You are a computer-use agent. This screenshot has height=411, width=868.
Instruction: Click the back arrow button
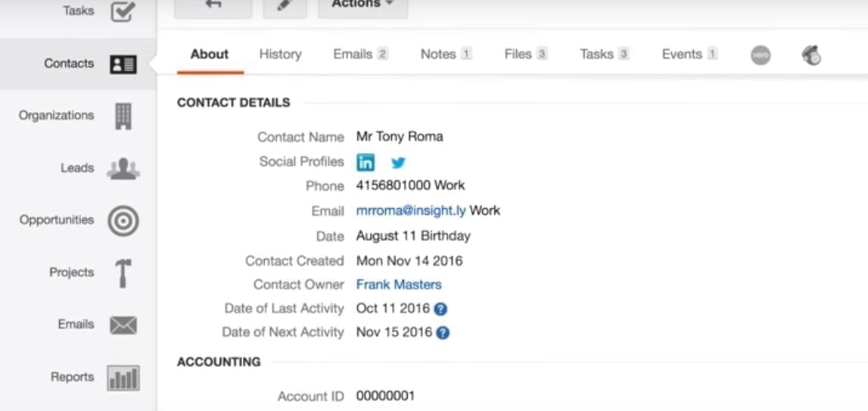[x=213, y=5]
